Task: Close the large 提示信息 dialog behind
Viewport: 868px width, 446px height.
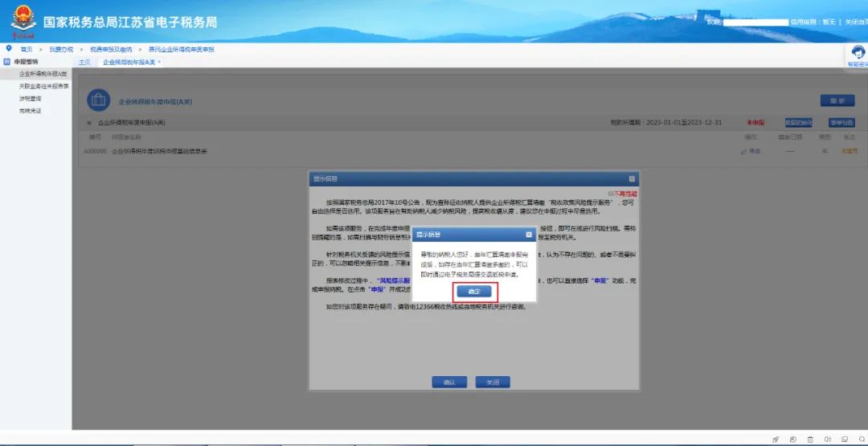Action: click(632, 178)
